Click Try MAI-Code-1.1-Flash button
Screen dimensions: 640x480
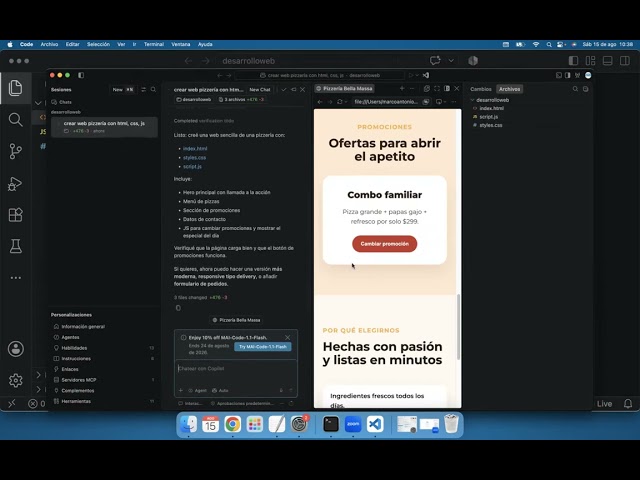click(262, 347)
